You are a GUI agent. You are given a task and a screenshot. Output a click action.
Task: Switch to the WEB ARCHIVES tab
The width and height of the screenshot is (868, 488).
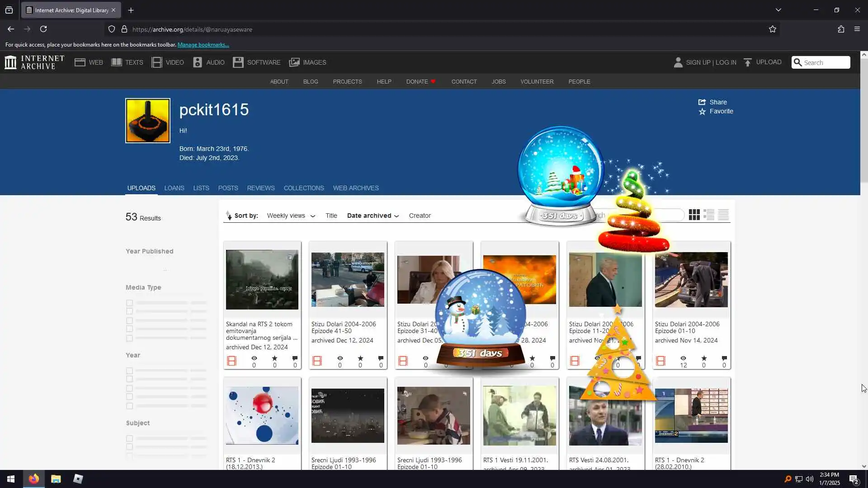[356, 188]
